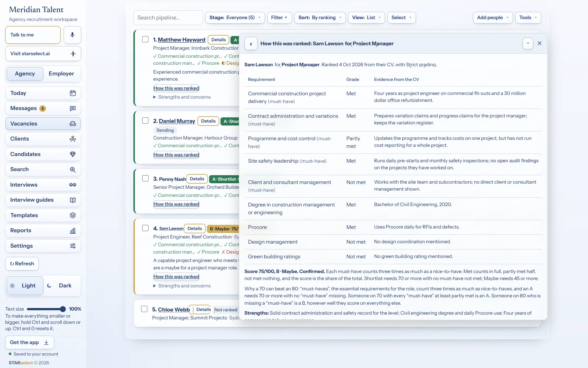Click the magnifier icon beside Search
Image resolution: width=588 pixels, height=368 pixels.
[x=73, y=169]
